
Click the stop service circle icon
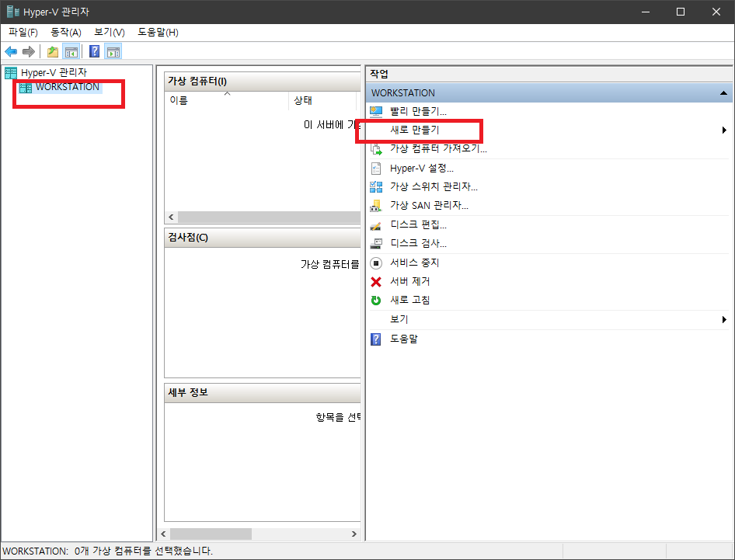[376, 263]
